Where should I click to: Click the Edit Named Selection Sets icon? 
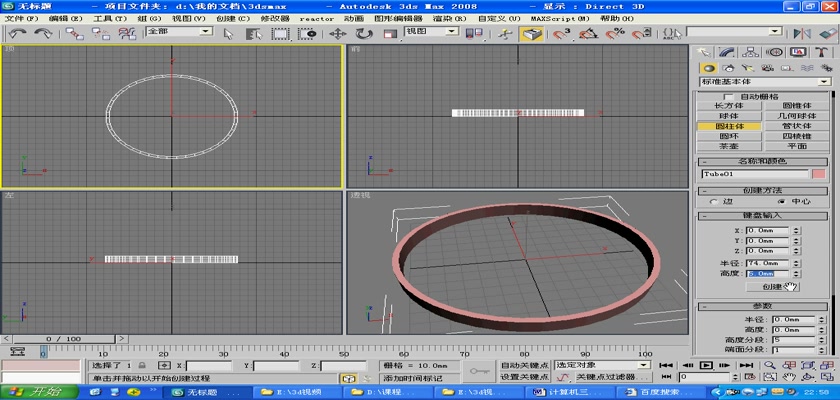[670, 34]
